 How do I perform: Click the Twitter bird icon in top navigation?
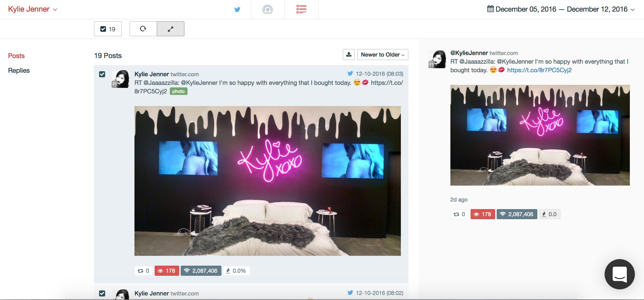[237, 10]
